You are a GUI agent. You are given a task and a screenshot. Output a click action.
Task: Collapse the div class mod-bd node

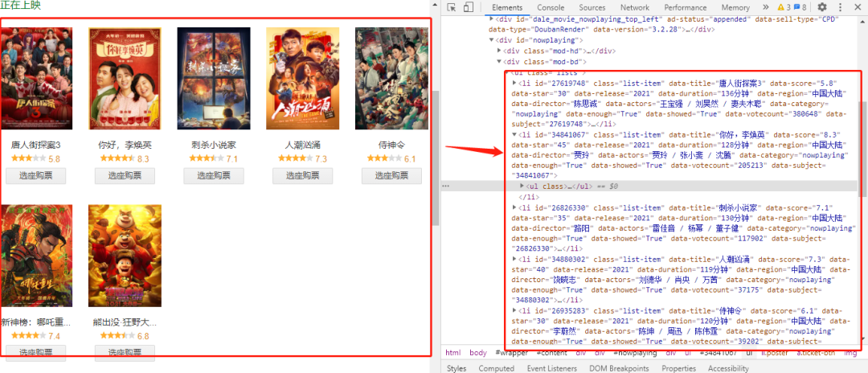pyautogui.click(x=499, y=61)
